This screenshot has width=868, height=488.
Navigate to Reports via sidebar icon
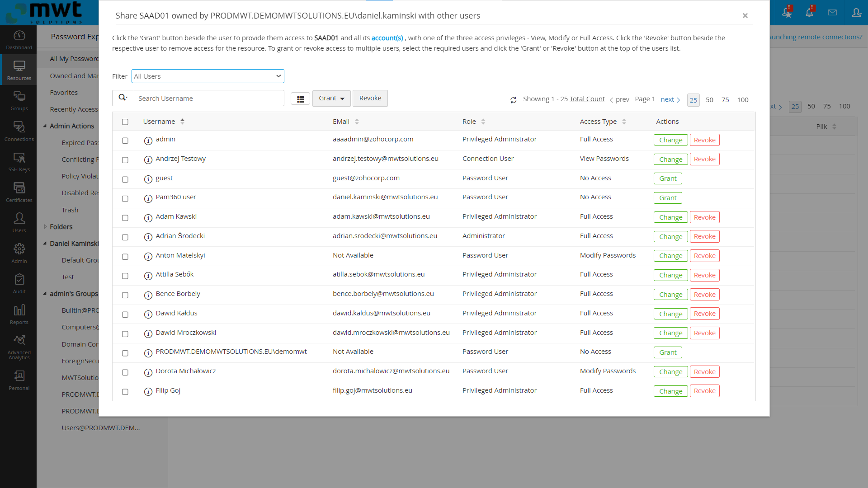(x=19, y=314)
